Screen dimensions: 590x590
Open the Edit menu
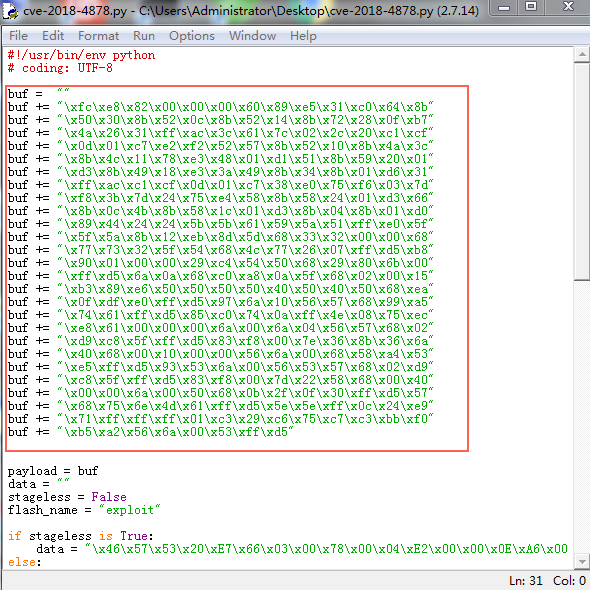pyautogui.click(x=53, y=36)
